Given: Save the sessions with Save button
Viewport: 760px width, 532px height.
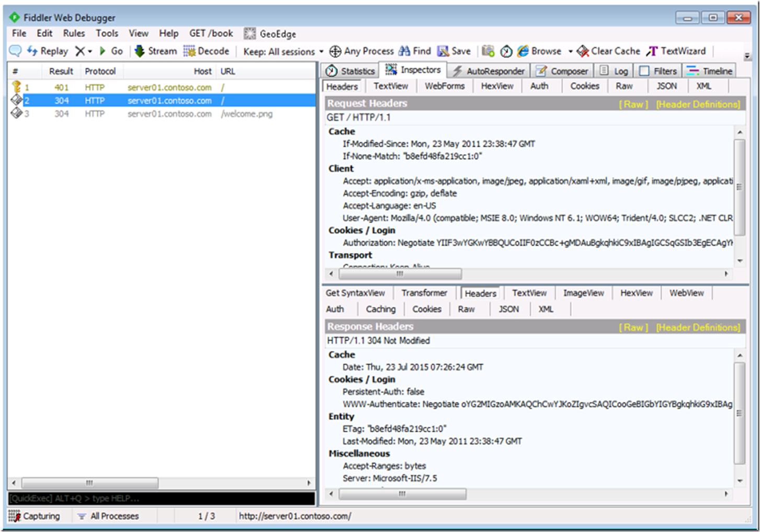Looking at the screenshot, I should pos(454,51).
